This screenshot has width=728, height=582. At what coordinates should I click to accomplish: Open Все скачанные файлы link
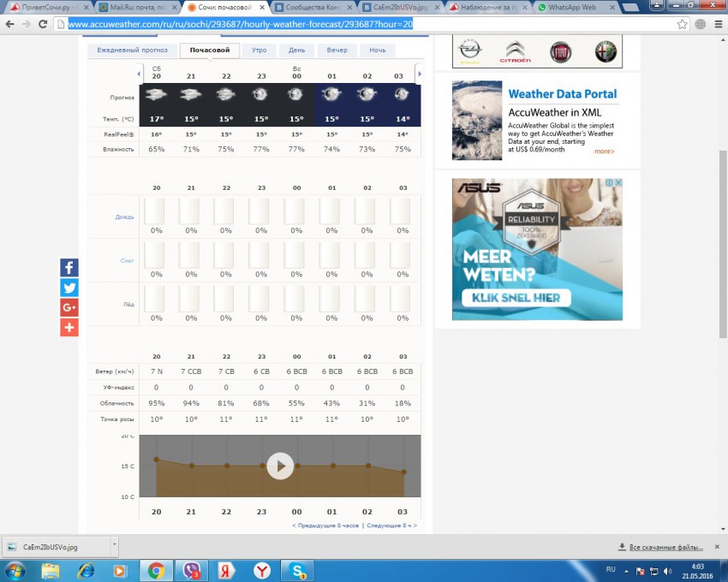pyautogui.click(x=659, y=546)
